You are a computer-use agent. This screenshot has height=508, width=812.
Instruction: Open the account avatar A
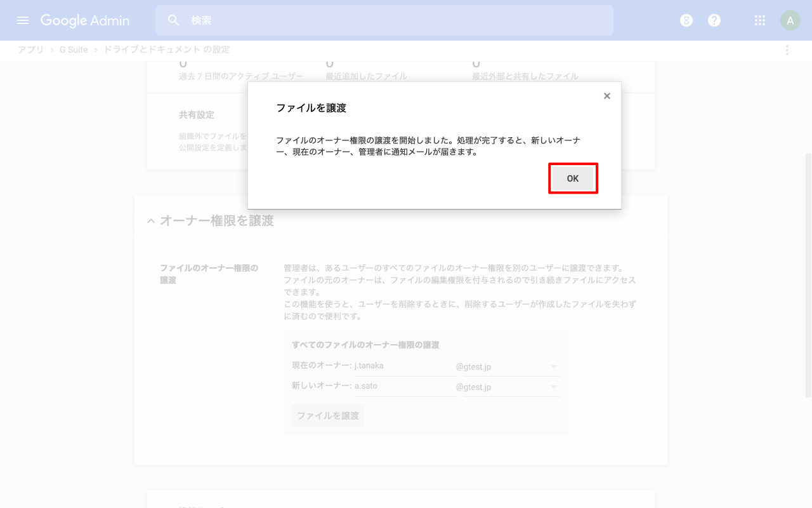coord(790,20)
